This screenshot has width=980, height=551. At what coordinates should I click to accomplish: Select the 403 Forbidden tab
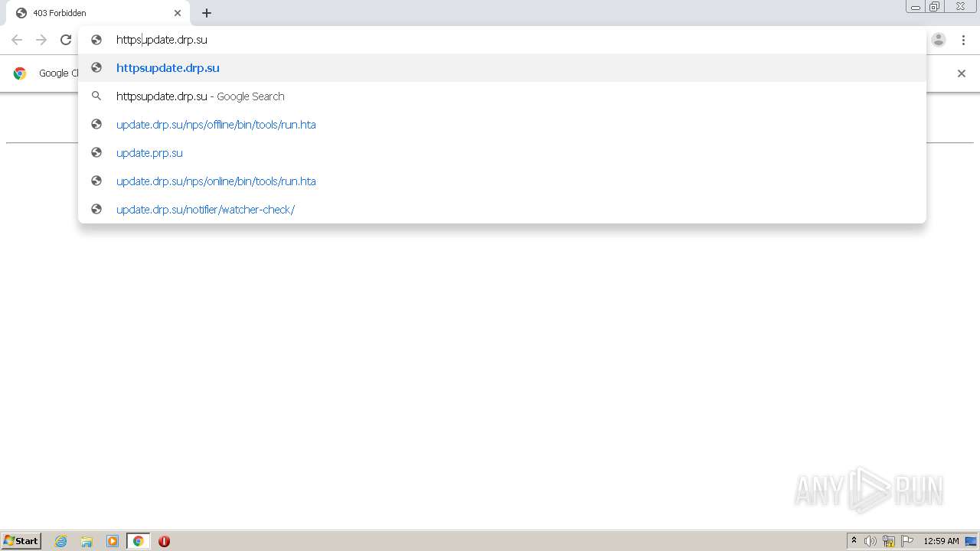pyautogui.click(x=98, y=13)
